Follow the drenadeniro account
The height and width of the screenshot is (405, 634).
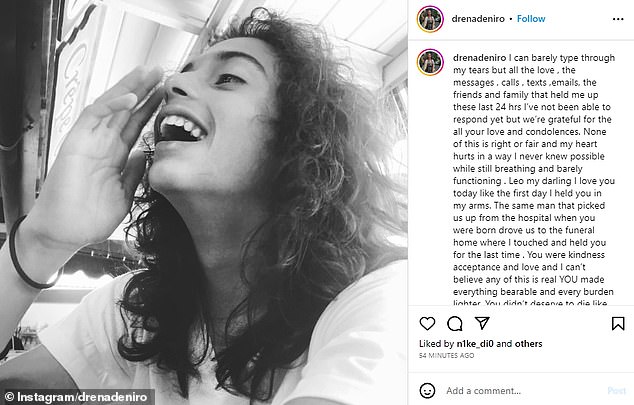click(531, 19)
